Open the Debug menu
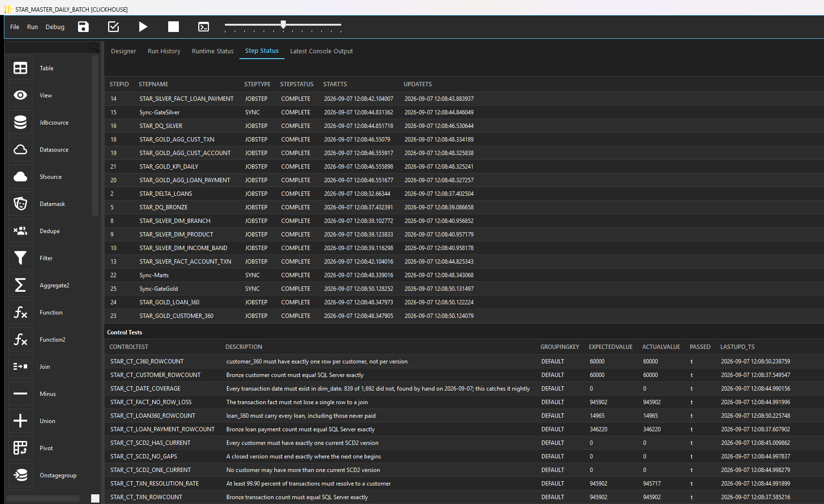 [55, 27]
